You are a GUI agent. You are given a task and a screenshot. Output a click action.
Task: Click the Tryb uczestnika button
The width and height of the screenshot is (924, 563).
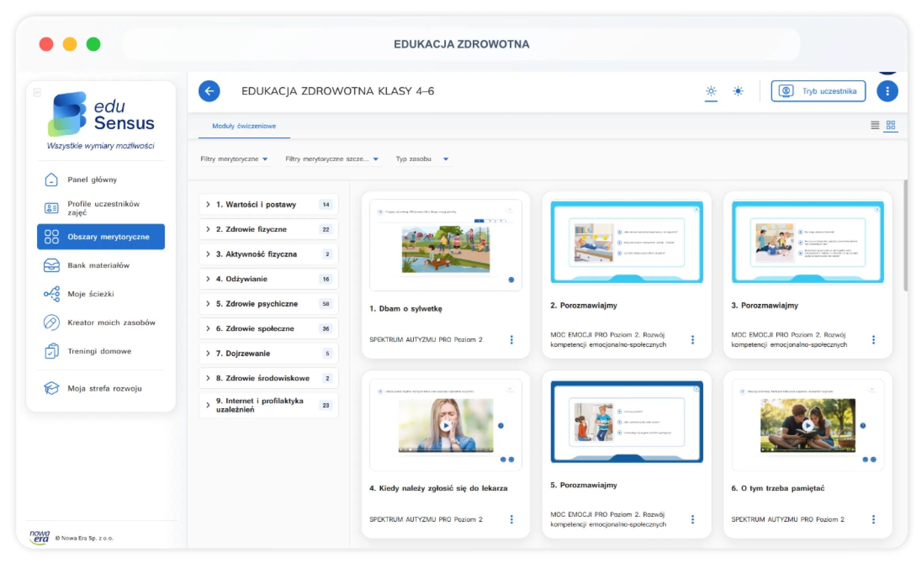[x=818, y=91]
